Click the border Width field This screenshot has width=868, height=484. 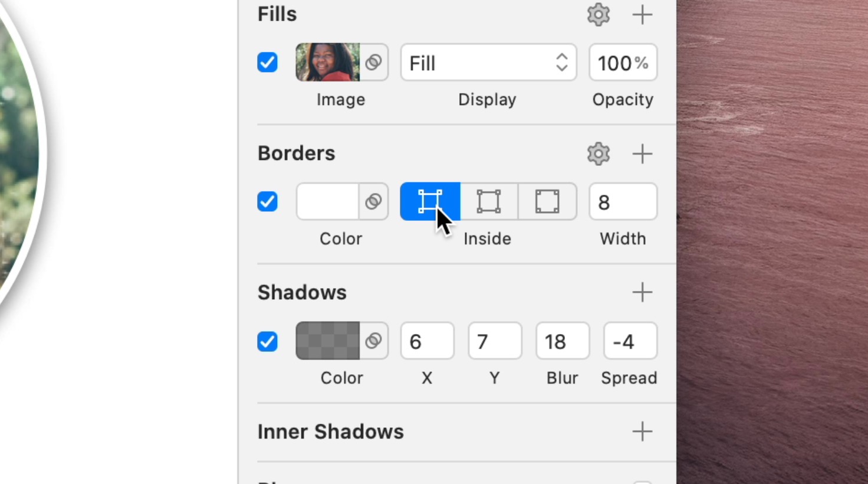tap(623, 201)
